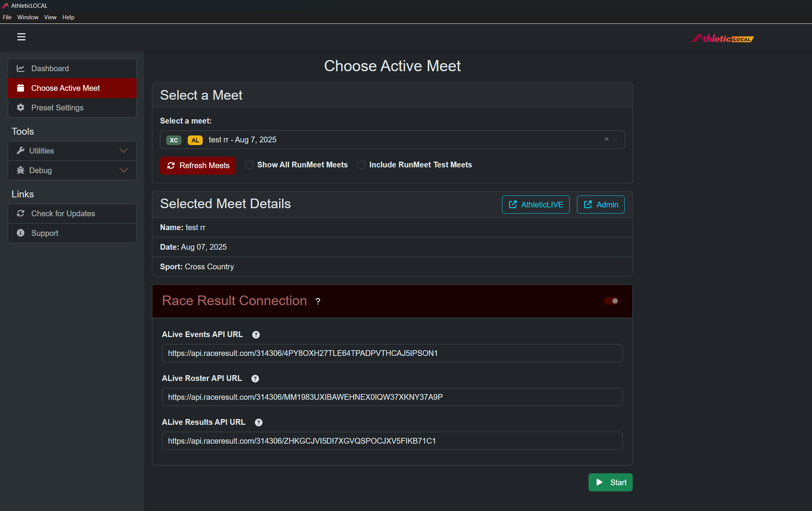
Task: Open Dashboard via its chart icon
Action: point(20,68)
